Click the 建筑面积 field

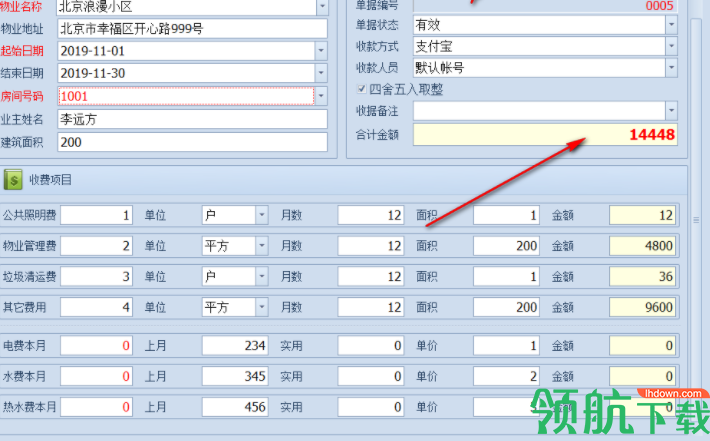click(192, 142)
